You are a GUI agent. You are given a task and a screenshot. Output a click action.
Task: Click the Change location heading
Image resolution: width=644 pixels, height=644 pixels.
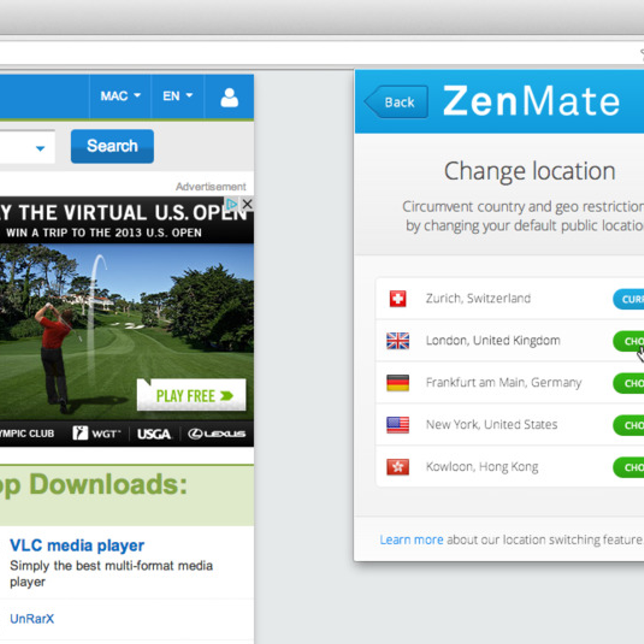[530, 171]
